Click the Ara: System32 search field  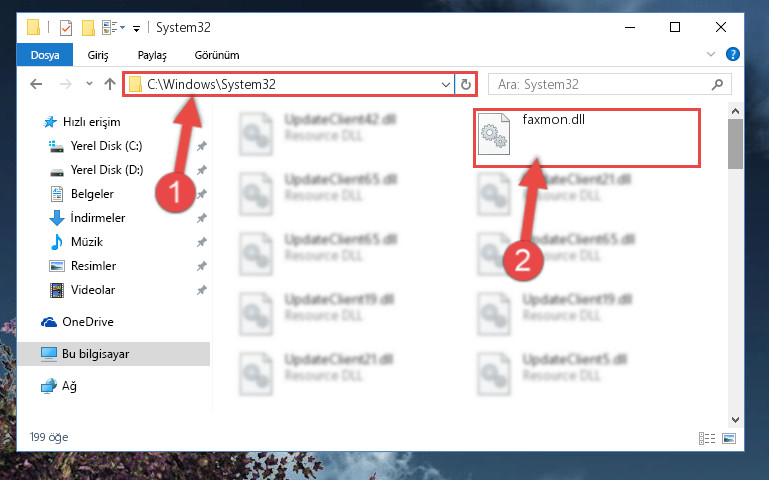point(602,84)
